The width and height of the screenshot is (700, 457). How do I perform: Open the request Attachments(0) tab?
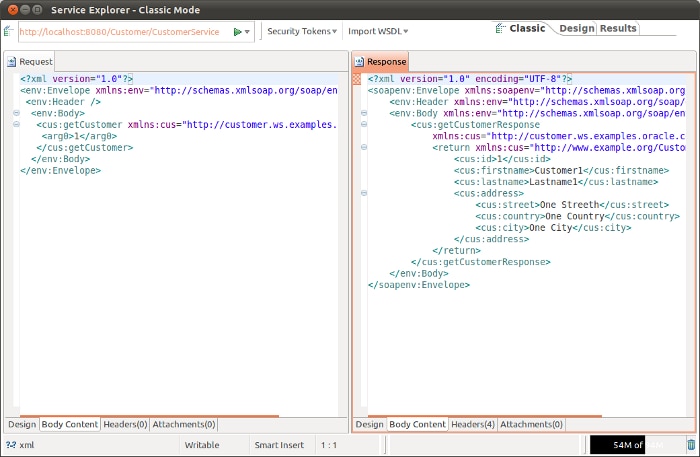[x=183, y=424]
